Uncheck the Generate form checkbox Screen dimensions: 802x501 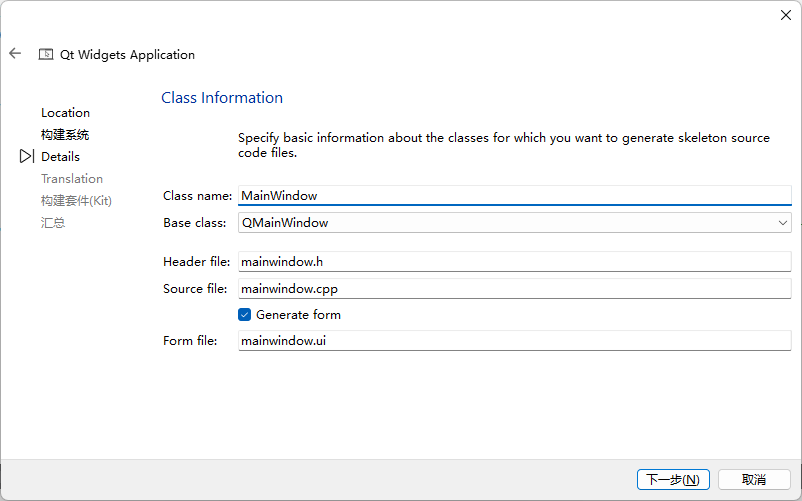point(244,314)
